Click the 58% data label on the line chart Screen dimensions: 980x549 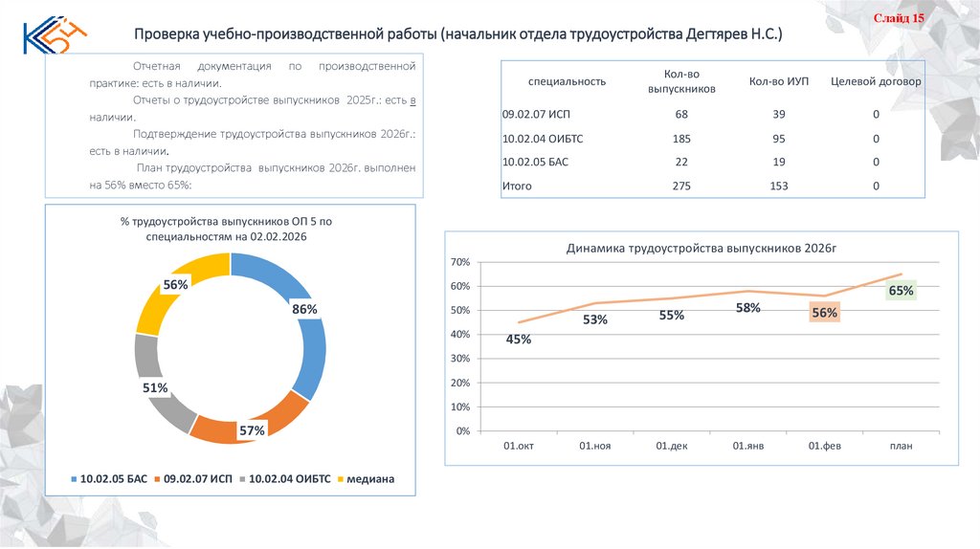pyautogui.click(x=748, y=308)
